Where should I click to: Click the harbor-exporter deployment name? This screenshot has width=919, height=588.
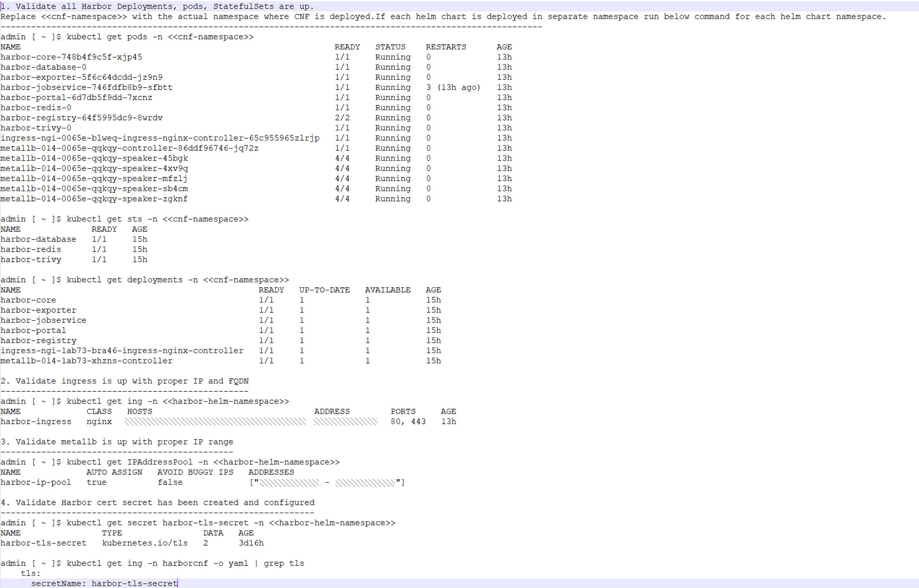(38, 310)
